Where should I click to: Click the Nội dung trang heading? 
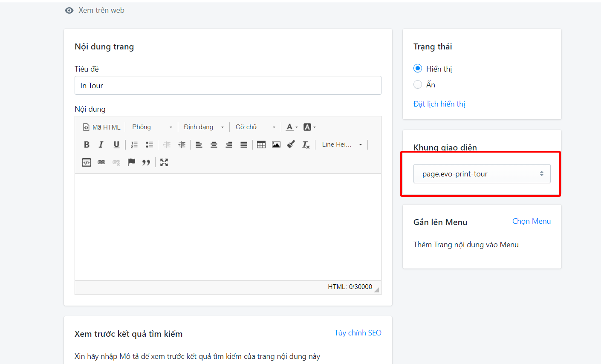coord(104,46)
